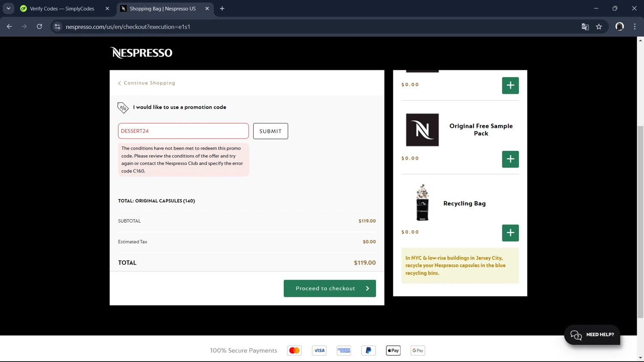Screen dimensions: 644x362
Task: Click the PayPal payment icon
Action: 368,350
